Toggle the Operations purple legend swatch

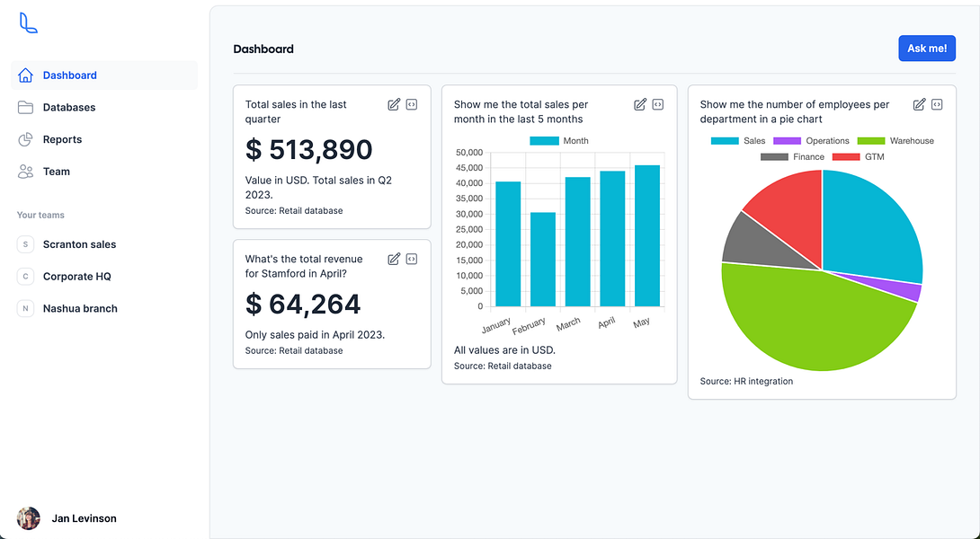787,140
